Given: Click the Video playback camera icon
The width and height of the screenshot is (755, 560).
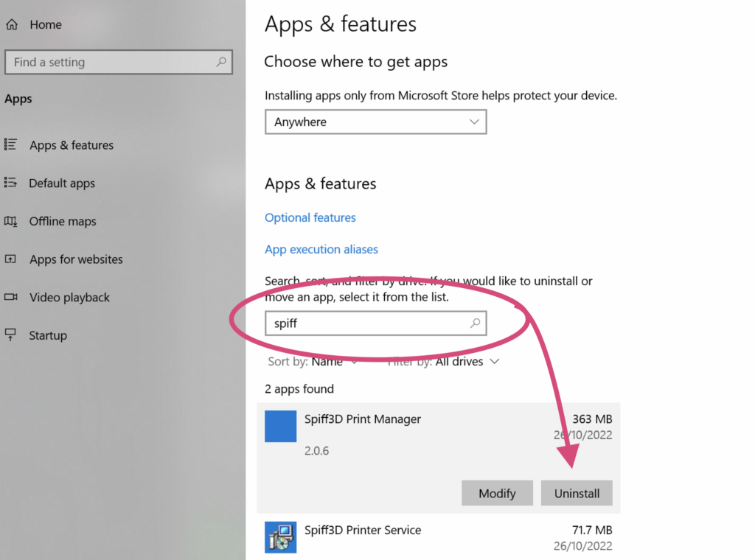Looking at the screenshot, I should pyautogui.click(x=10, y=297).
